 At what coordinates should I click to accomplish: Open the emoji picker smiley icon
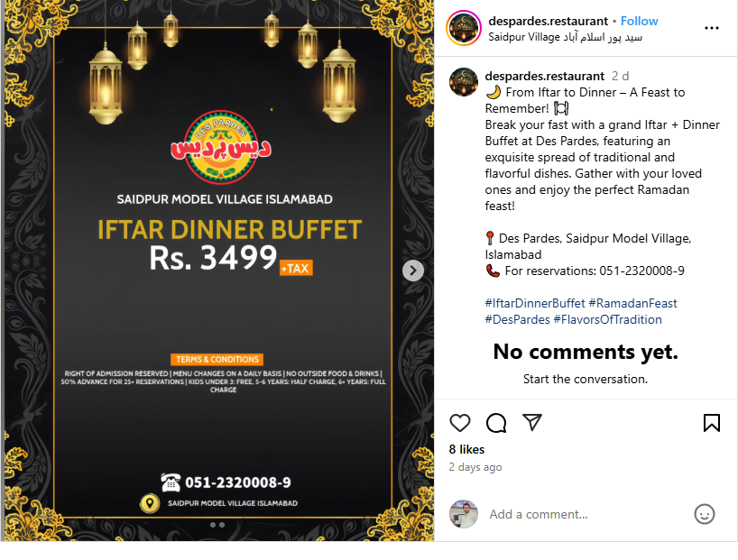pyautogui.click(x=704, y=514)
